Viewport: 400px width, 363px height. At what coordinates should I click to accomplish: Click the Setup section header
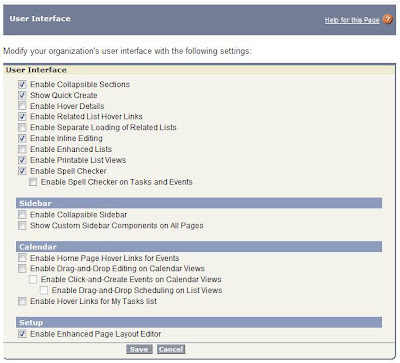[199, 322]
